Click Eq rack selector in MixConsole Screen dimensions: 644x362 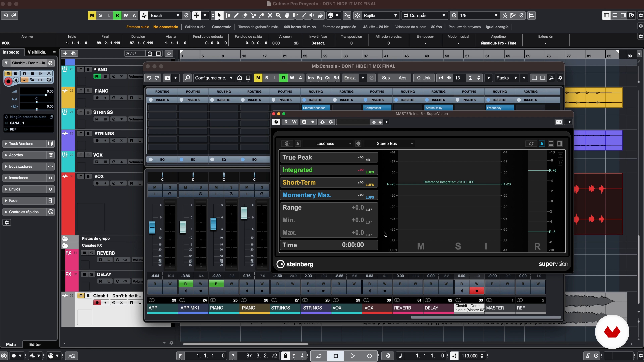pyautogui.click(x=319, y=78)
